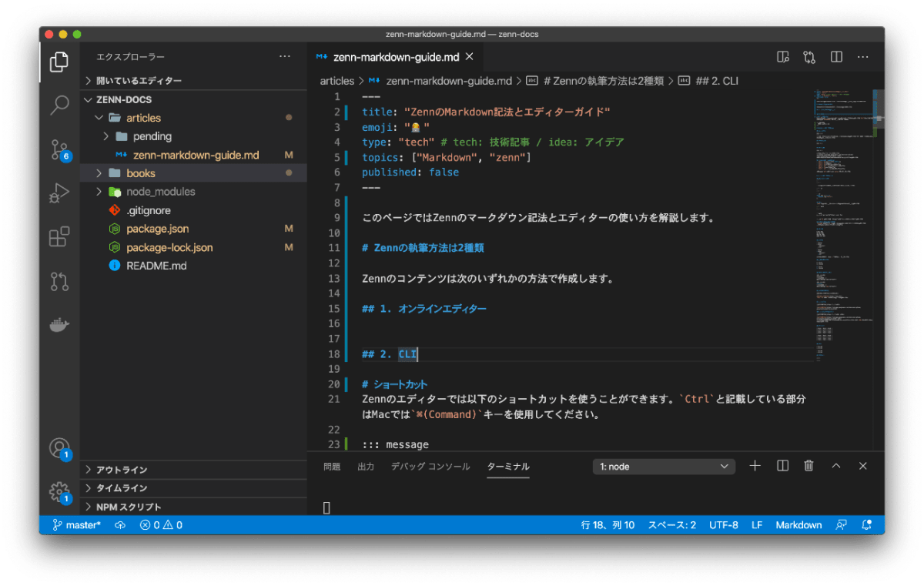Open package.json in the explorer
924x586 pixels.
pyautogui.click(x=193, y=229)
